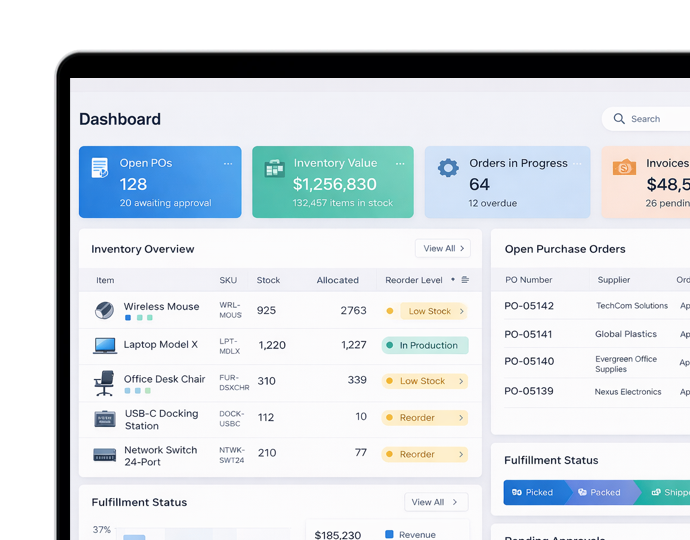Click the Orders in Progress gear icon
Viewport: 690px width, 540px height.
[x=448, y=168]
